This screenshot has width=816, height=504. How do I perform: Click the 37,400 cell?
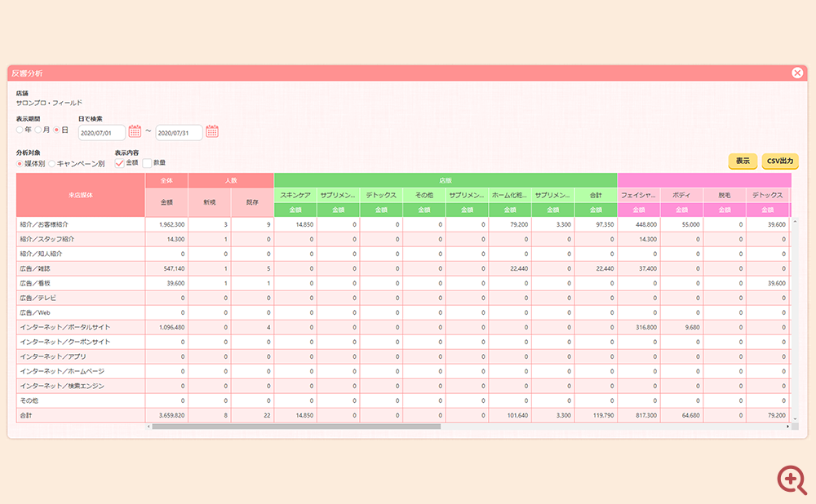click(639, 269)
